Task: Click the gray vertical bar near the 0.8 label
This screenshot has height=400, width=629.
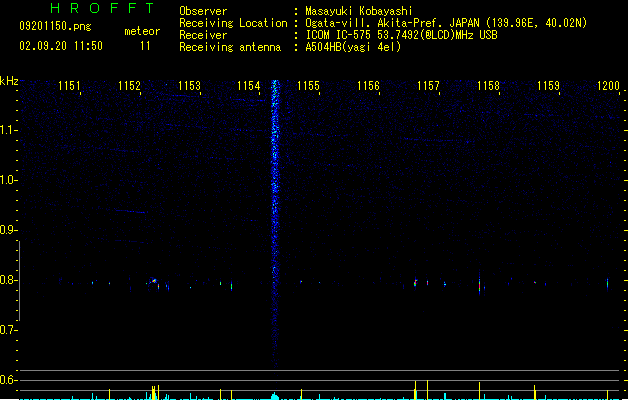Action: (19, 281)
